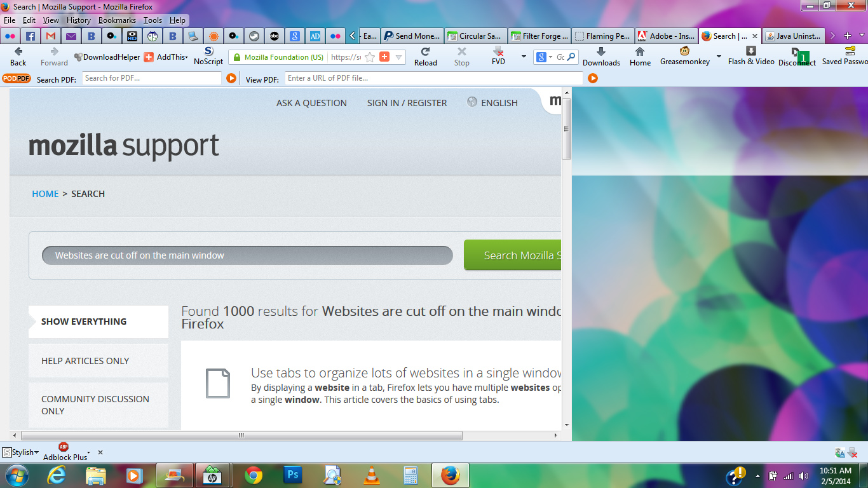This screenshot has width=868, height=488.
Task: Open Video DownloadHelper from toolbar
Action: (107, 57)
